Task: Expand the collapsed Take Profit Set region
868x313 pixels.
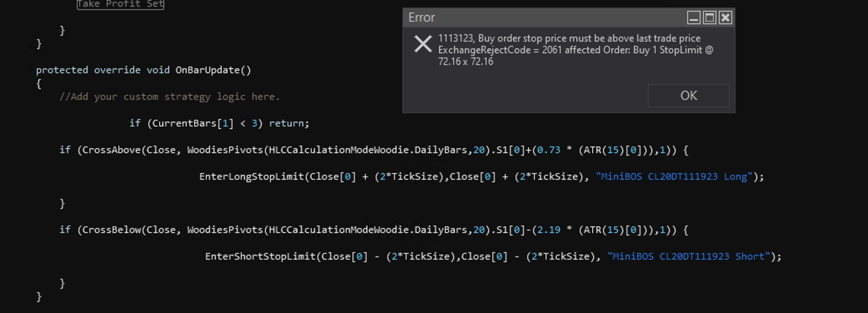Action: click(x=120, y=4)
